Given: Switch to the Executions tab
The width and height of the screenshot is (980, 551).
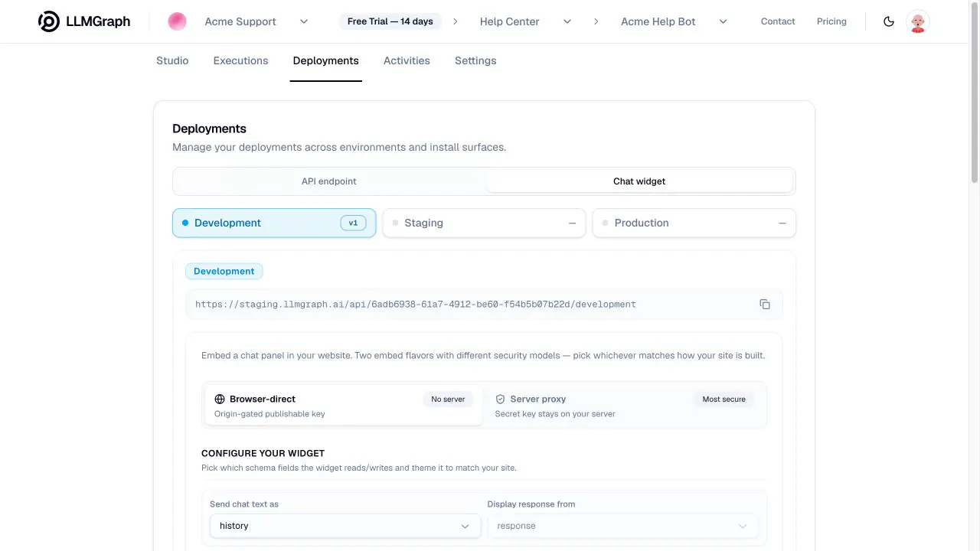Looking at the screenshot, I should (240, 60).
